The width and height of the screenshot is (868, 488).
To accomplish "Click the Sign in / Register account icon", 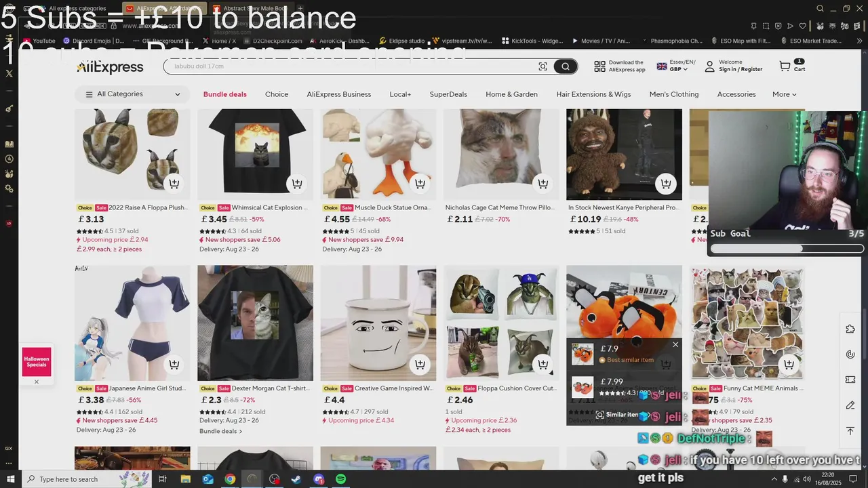I will (709, 66).
